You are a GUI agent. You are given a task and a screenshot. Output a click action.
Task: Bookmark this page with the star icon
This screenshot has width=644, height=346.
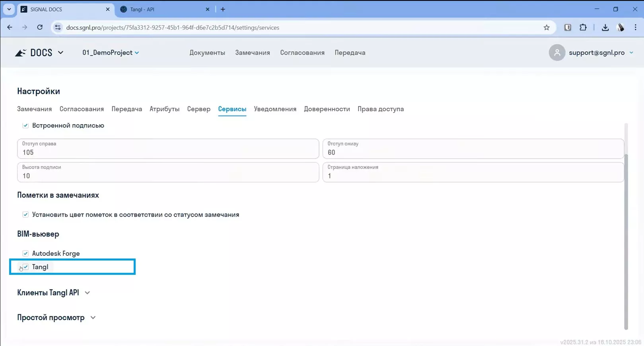(x=547, y=27)
